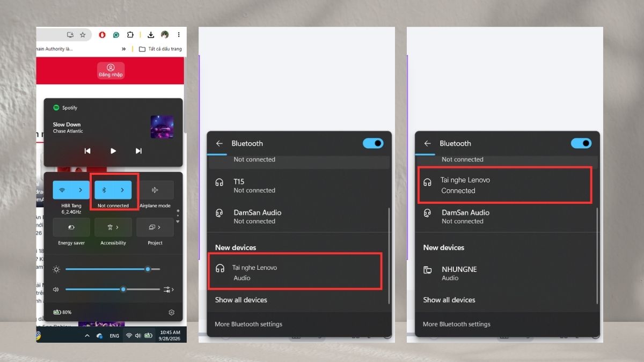This screenshot has width=644, height=362.
Task: Open More Bluetooth settings in panel listing NHUNGNE
Action: click(457, 324)
